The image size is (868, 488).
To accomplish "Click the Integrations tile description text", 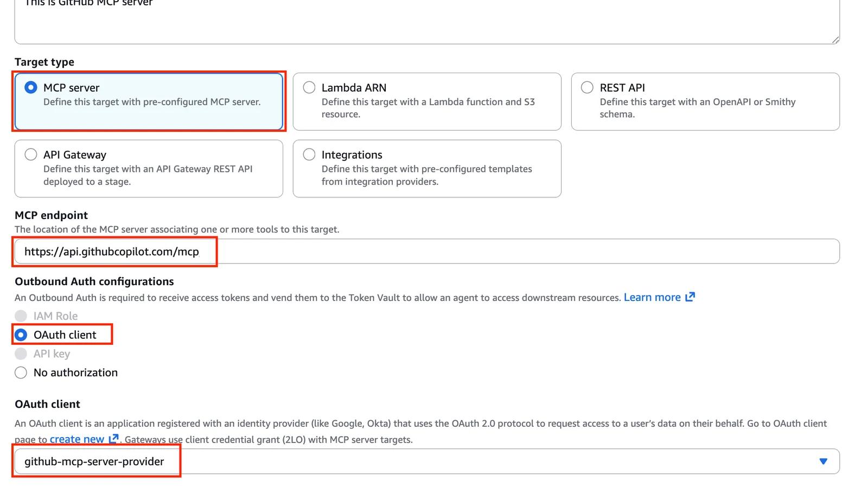I will (426, 175).
